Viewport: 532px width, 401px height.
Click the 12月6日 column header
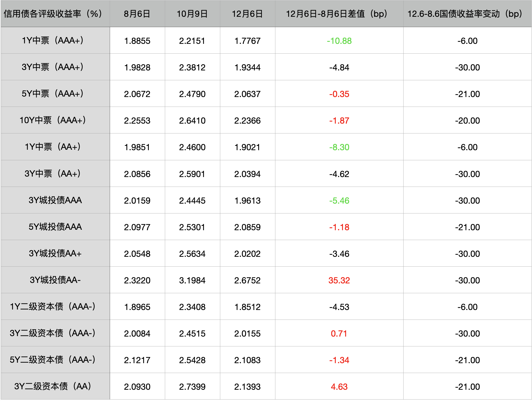(248, 14)
